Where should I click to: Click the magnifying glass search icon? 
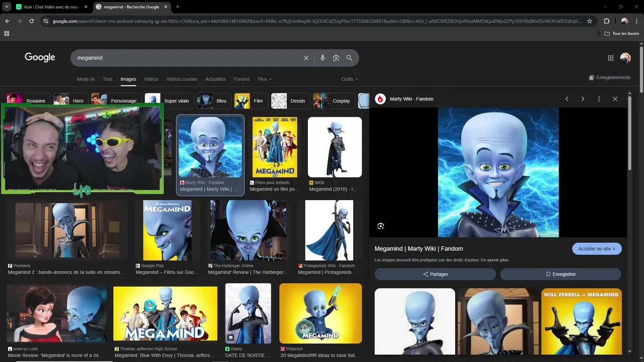(349, 58)
